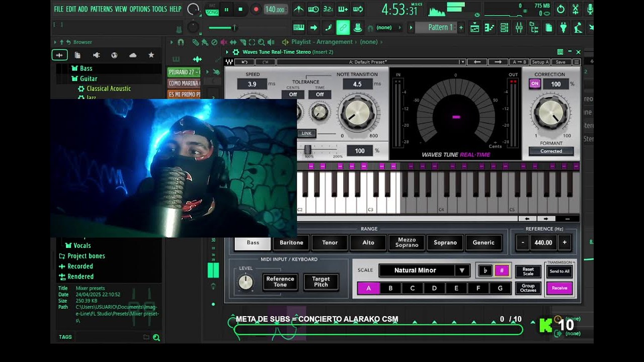Click the browser search magnifier icon
The width and height of the screenshot is (644, 362).
pos(156,338)
